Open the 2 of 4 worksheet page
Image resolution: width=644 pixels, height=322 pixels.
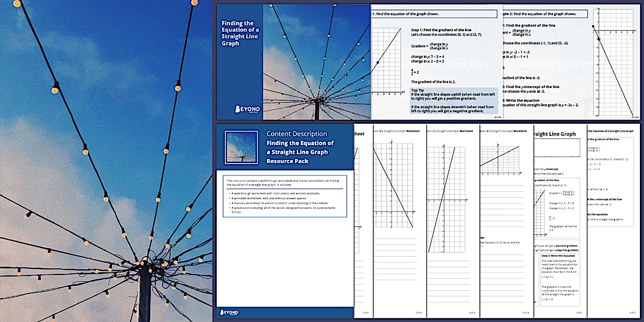pos(419,313)
